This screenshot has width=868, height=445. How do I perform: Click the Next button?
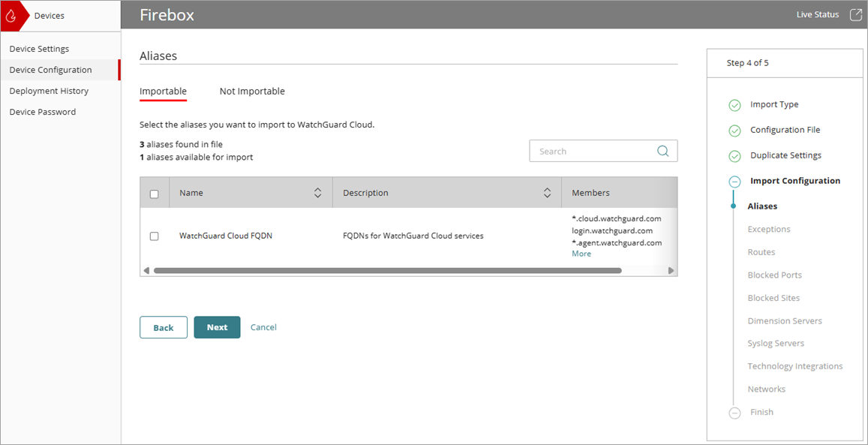pyautogui.click(x=217, y=327)
